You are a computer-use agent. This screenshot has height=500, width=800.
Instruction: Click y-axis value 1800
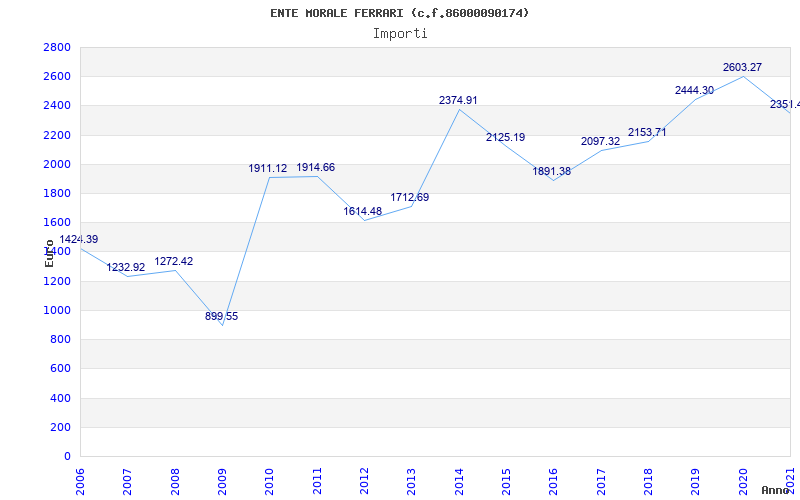(x=57, y=193)
